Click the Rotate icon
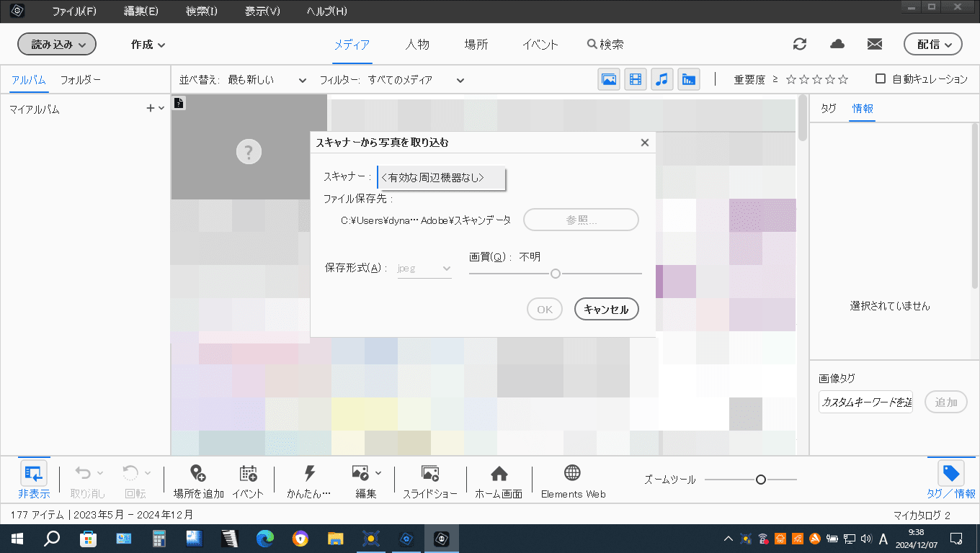 [x=130, y=473]
